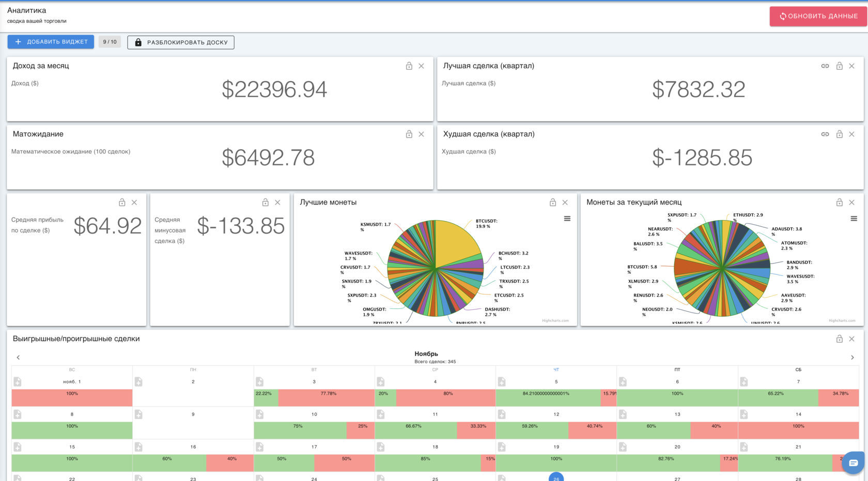Toggle lock on current month coins widget
This screenshot has height=481, width=868.
click(840, 203)
